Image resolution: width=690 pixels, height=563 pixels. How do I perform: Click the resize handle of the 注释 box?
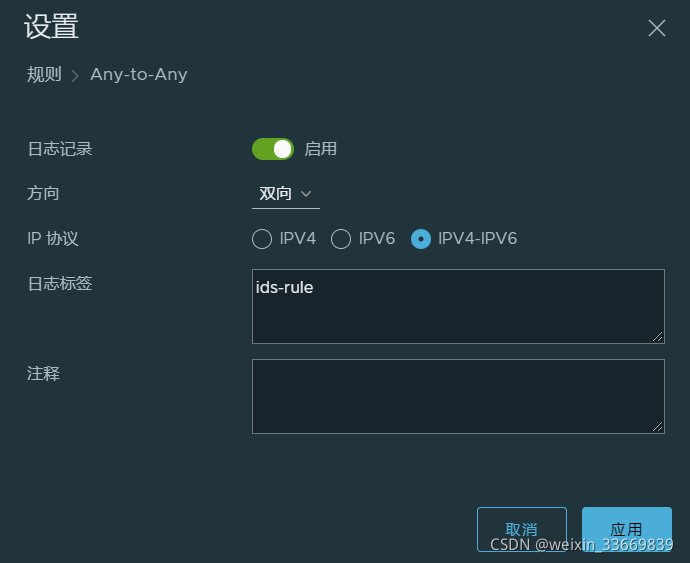(658, 427)
